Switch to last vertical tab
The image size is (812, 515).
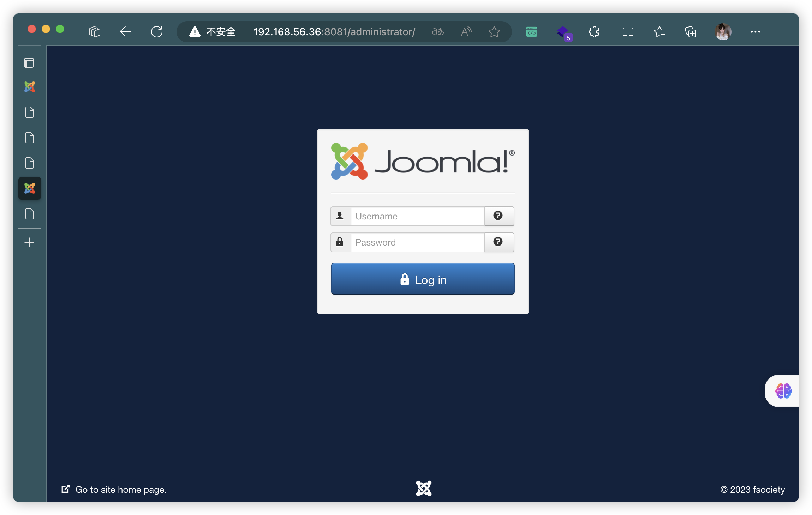tap(30, 214)
